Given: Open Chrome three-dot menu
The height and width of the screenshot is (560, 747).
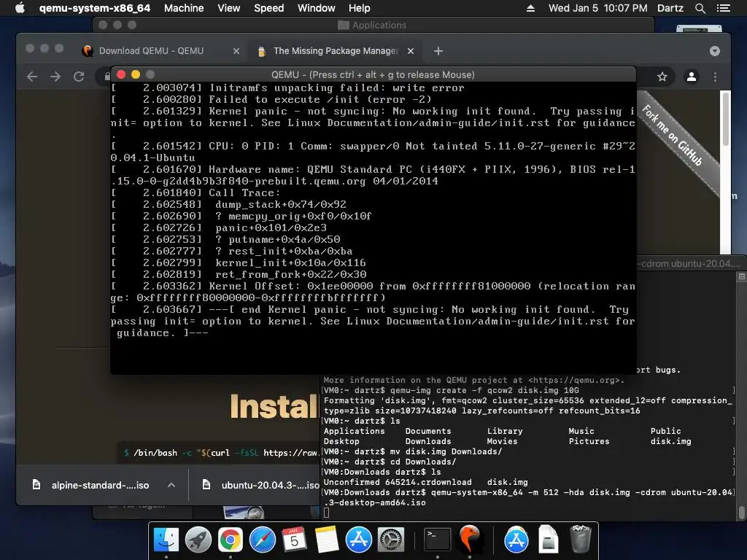Looking at the screenshot, I should (x=715, y=77).
